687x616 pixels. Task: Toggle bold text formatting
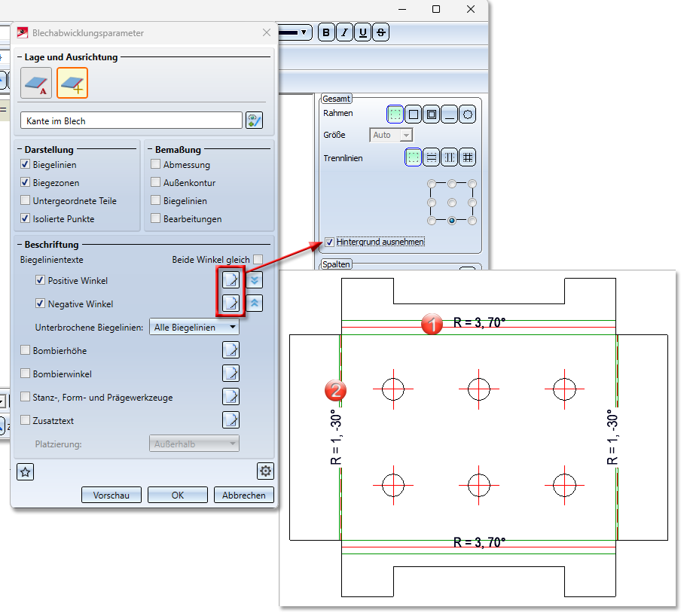pyautogui.click(x=326, y=32)
